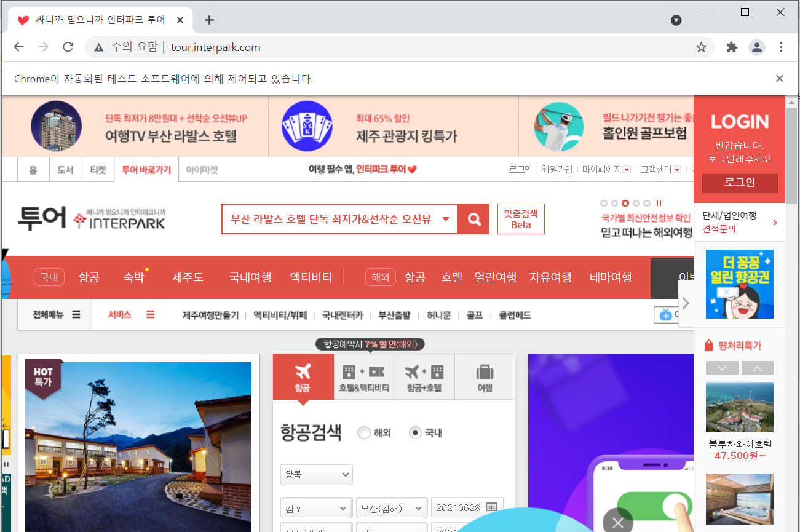Pause the banner rotation

pos(659,203)
